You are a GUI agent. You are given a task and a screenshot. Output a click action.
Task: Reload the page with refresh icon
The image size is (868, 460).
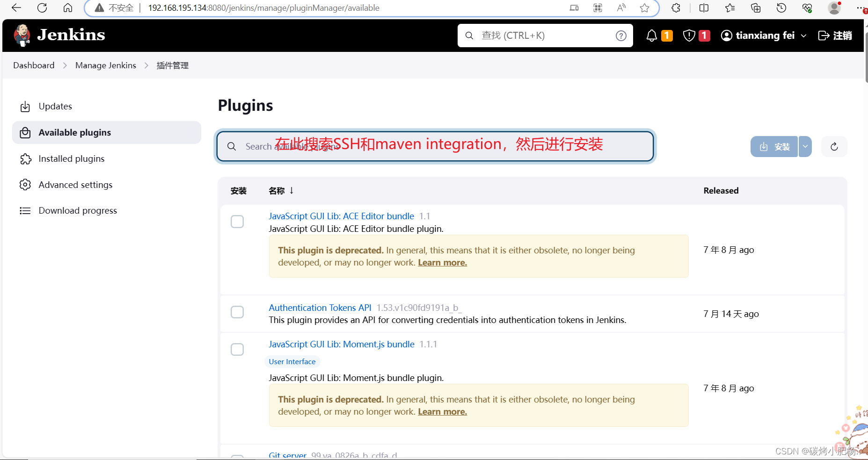pos(42,7)
